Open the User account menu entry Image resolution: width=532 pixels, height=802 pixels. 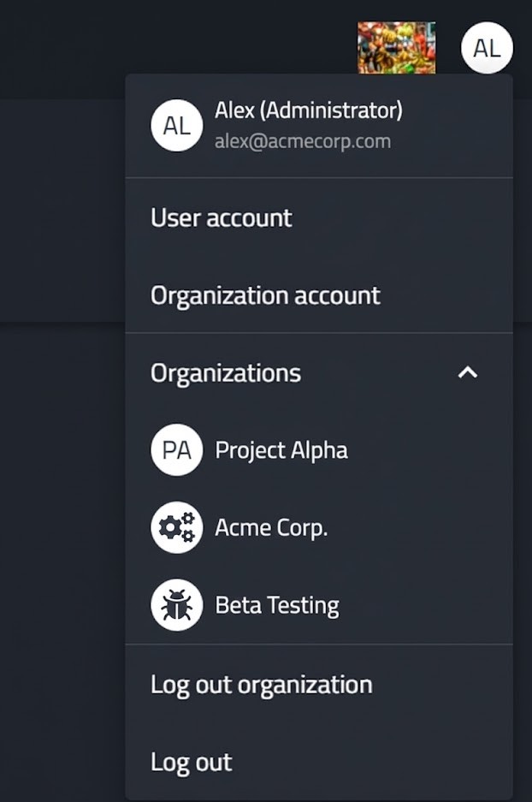pos(319,217)
